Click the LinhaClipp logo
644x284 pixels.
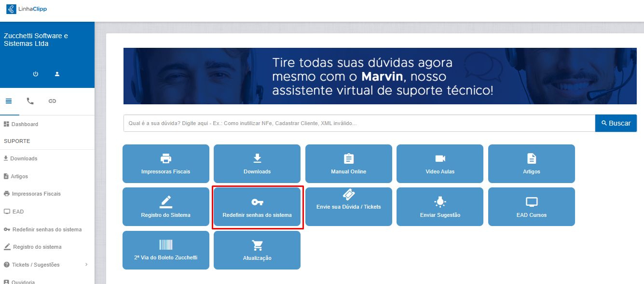pyautogui.click(x=27, y=9)
